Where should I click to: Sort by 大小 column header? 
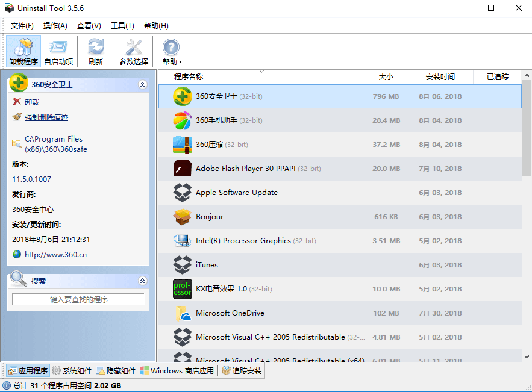point(386,76)
